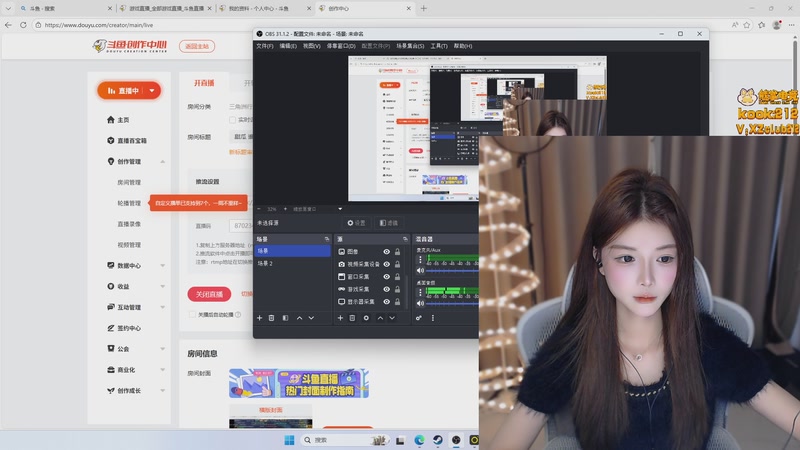
Task: Open advanced audio properties gears in mixer
Action: [x=419, y=318]
